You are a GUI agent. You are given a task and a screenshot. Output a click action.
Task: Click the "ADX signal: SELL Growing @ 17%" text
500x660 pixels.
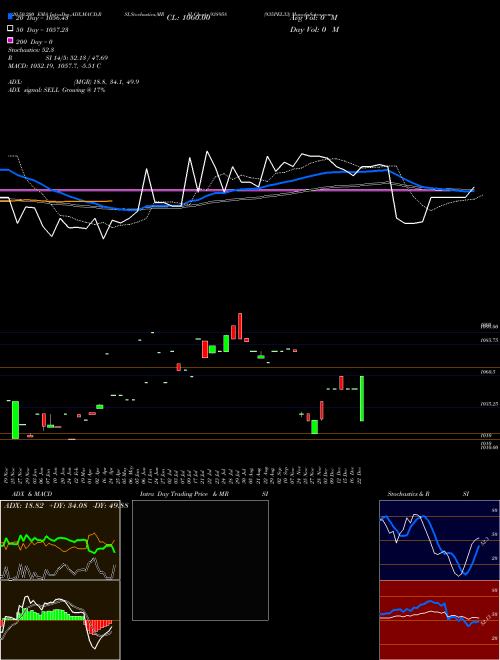coord(56,90)
